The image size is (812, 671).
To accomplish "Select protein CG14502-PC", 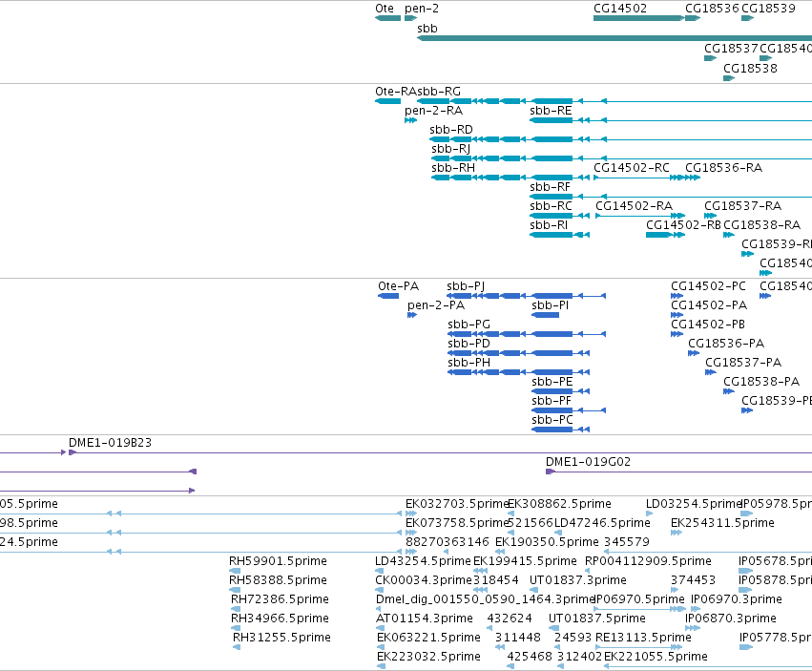I will tap(677, 296).
